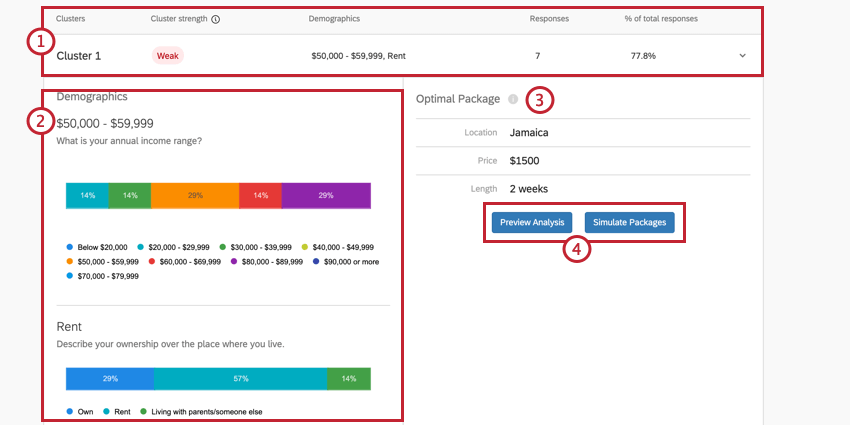The width and height of the screenshot is (850, 425).
Task: Toggle the Rent legend item
Action: pyautogui.click(x=116, y=411)
